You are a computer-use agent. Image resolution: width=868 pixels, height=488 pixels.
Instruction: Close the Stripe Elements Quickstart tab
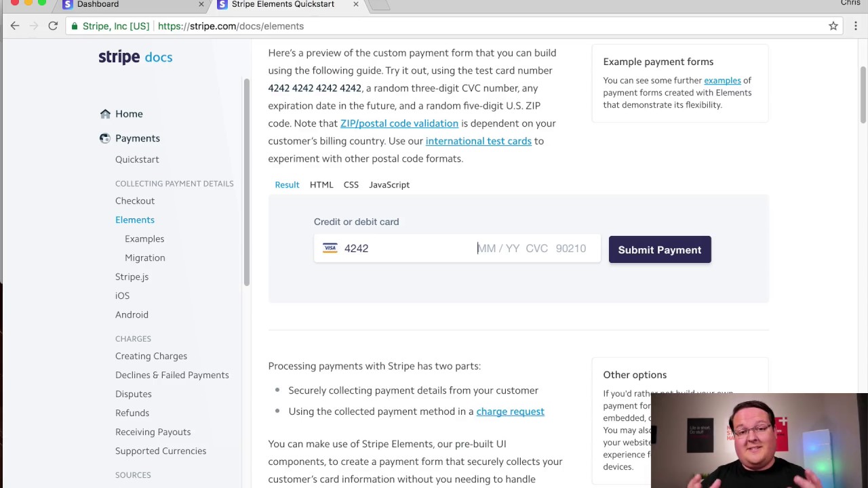pos(355,4)
